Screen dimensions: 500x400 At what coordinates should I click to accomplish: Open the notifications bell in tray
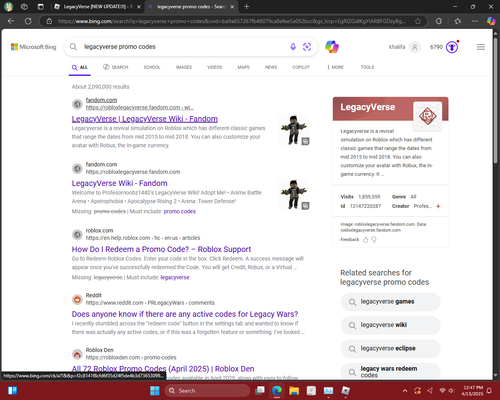point(489,390)
